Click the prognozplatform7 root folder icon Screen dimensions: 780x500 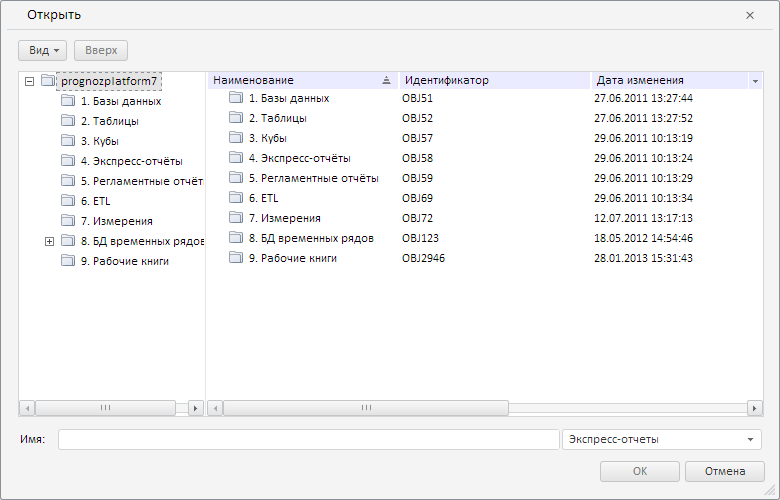click(48, 81)
